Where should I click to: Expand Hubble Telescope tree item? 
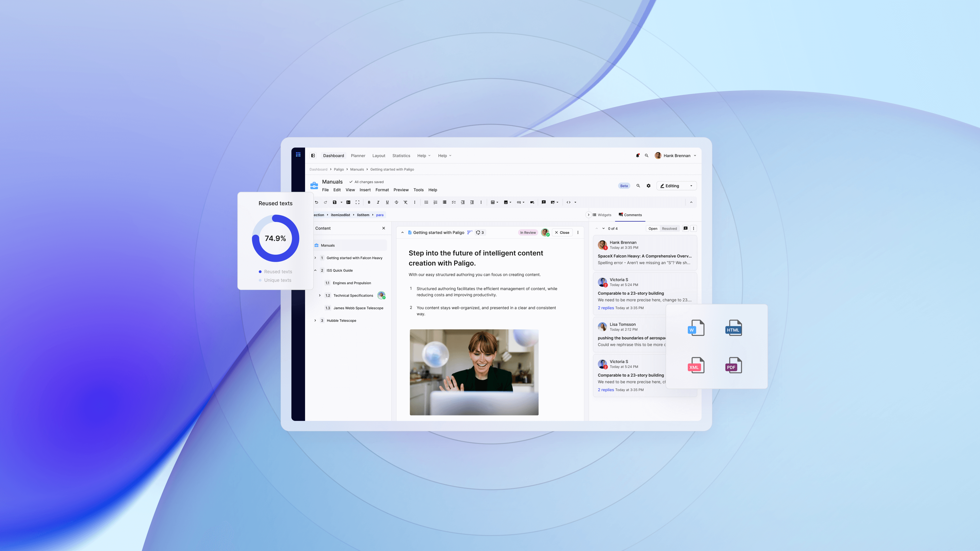coord(315,320)
